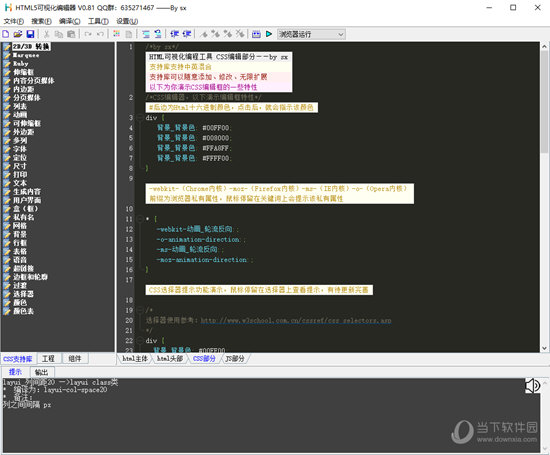Switch to the 输出 panel tab
The width and height of the screenshot is (550, 455).
click(x=41, y=372)
